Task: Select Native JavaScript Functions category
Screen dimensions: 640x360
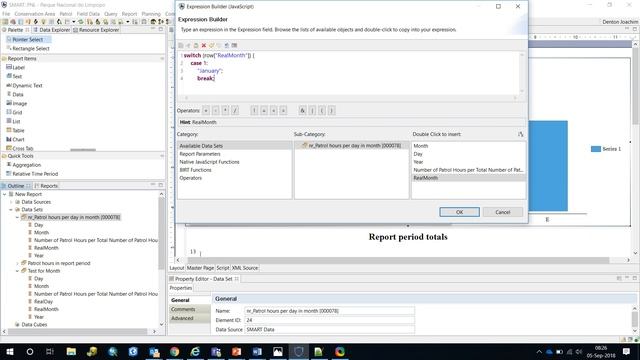Action: tap(209, 162)
